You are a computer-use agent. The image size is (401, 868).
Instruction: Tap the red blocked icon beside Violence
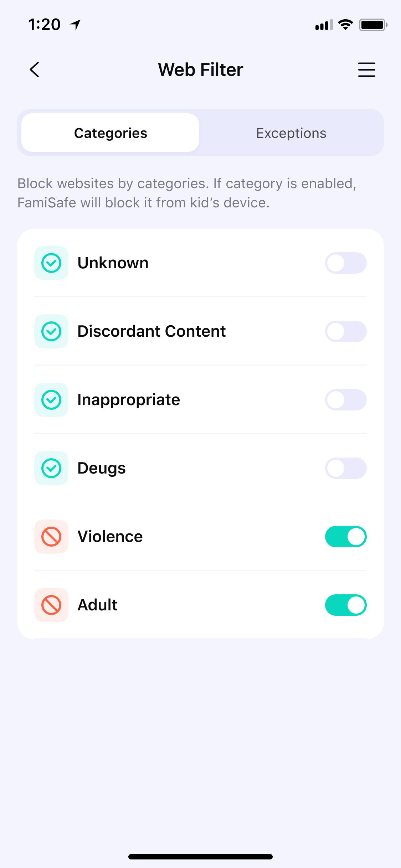pos(51,537)
